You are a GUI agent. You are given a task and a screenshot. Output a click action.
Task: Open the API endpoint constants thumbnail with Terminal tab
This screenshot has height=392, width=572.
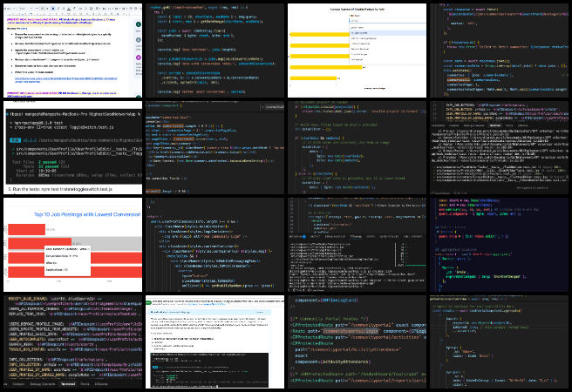tap(72, 341)
